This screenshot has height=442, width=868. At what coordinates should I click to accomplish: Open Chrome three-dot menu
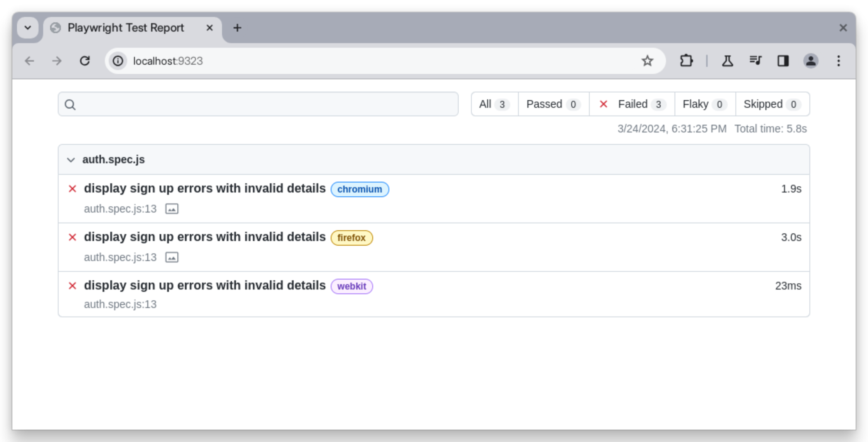(x=838, y=61)
